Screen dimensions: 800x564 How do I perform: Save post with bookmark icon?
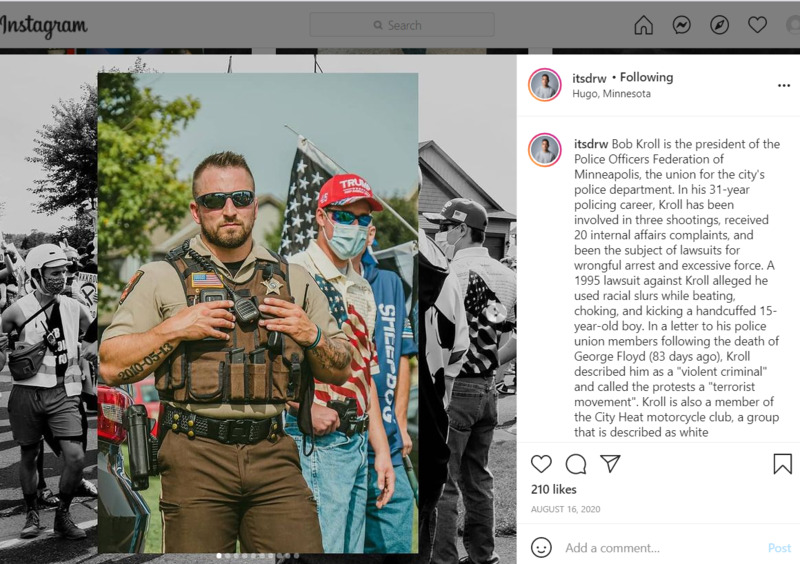pos(783,463)
